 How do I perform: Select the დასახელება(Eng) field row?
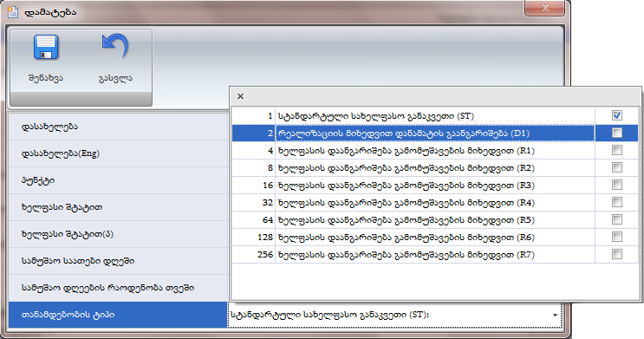coord(118,153)
